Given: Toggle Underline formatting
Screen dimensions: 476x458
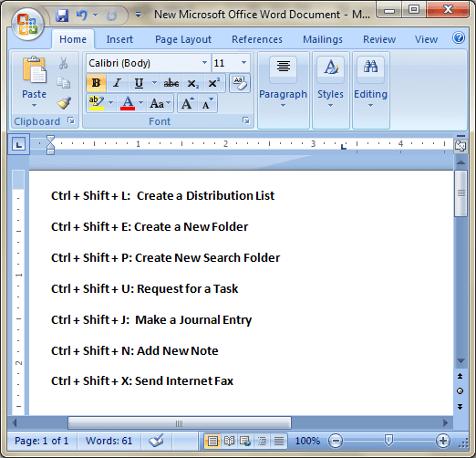Looking at the screenshot, I should click(x=139, y=83).
